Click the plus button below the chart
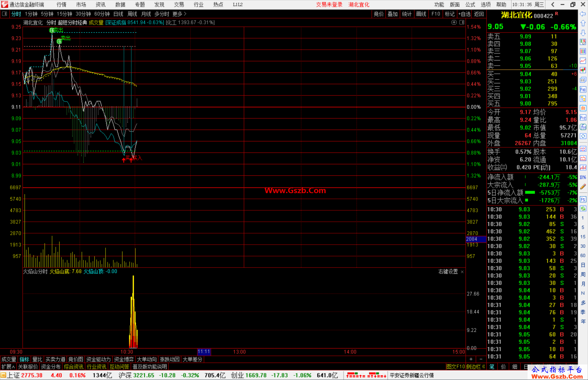Image resolution: width=588 pixels, height=380 pixels. [471, 359]
